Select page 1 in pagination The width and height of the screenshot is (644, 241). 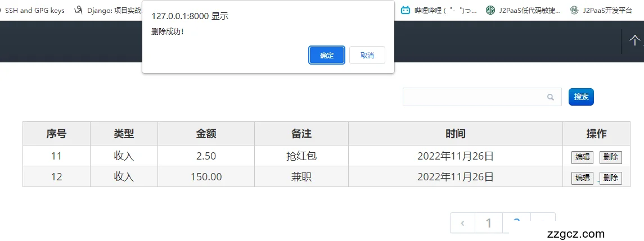coord(488,223)
